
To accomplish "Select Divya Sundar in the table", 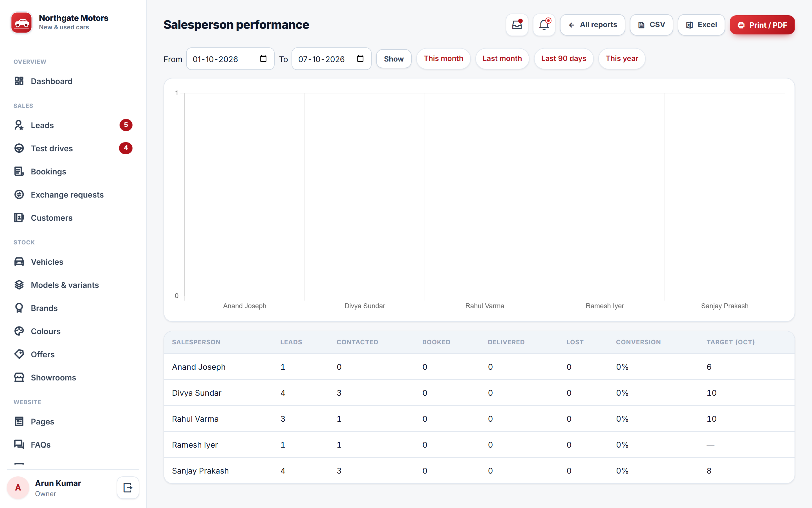I will click(197, 393).
